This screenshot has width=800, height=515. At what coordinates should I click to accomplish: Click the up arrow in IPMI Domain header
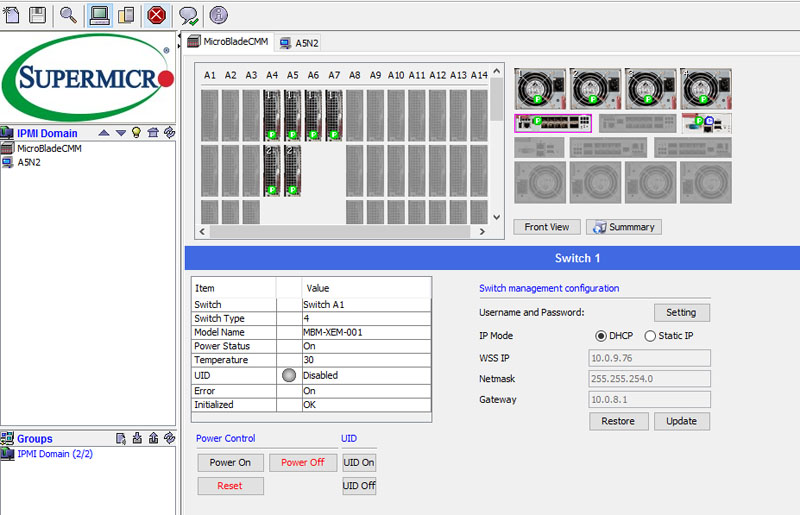pyautogui.click(x=103, y=133)
